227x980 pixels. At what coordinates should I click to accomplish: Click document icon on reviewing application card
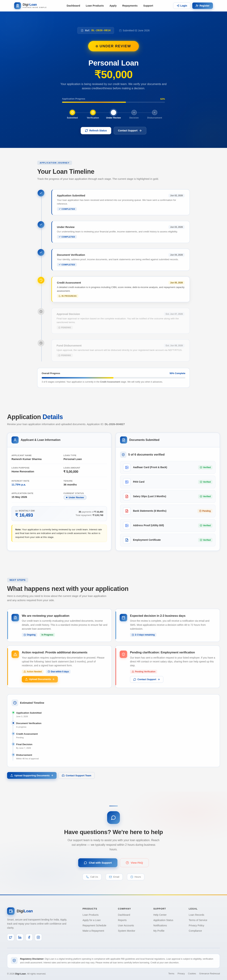15,618
